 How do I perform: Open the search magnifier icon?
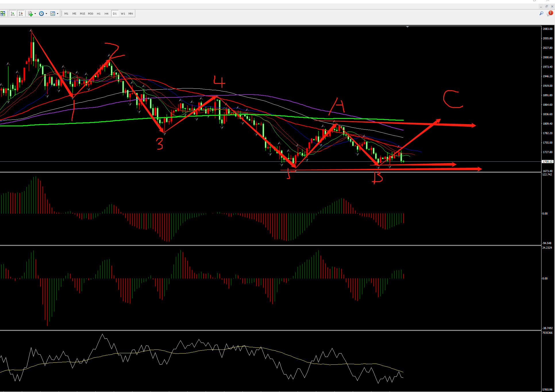541,13
